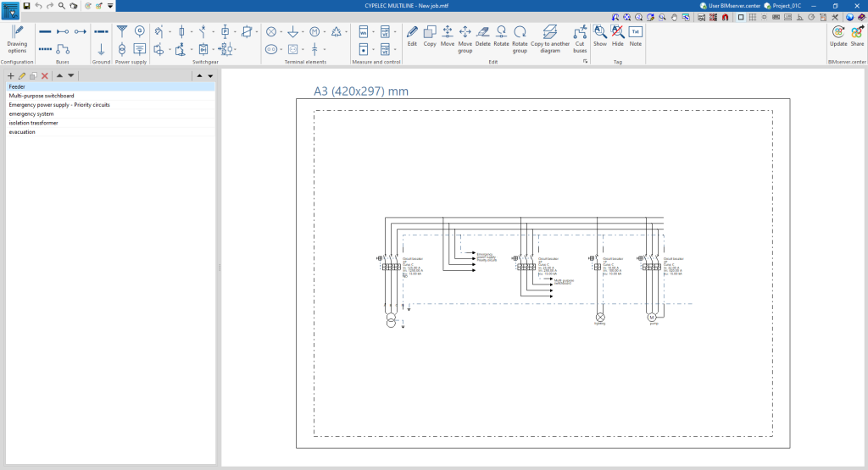The width and height of the screenshot is (868, 470).
Task: Click the Share button
Action: (857, 36)
